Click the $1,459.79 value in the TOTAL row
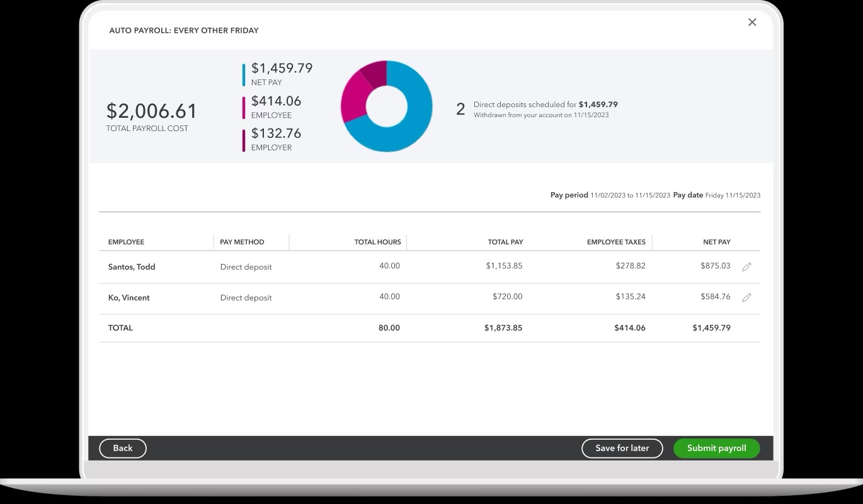The width and height of the screenshot is (863, 504). [712, 328]
